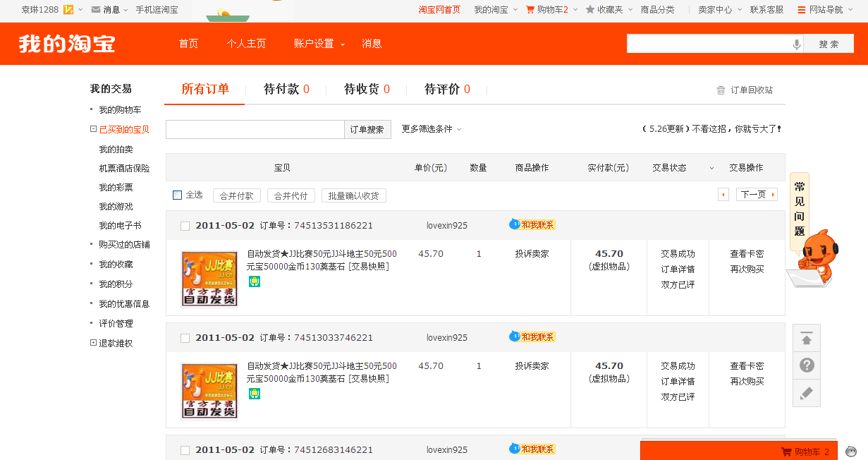
Task: Open the help question mark icon
Action: (x=807, y=365)
